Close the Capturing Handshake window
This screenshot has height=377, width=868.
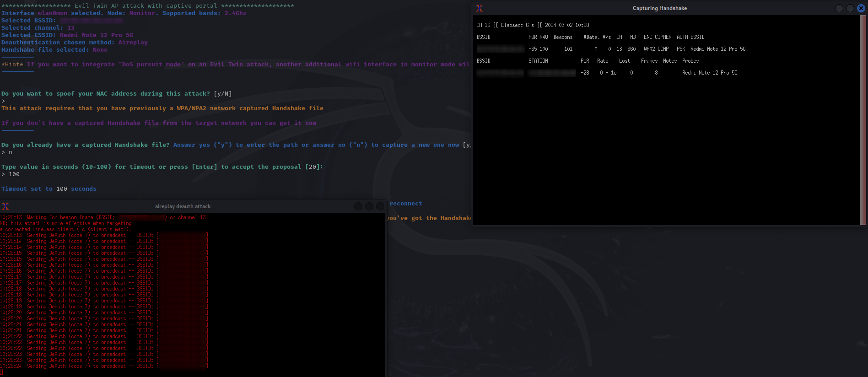tap(861, 8)
